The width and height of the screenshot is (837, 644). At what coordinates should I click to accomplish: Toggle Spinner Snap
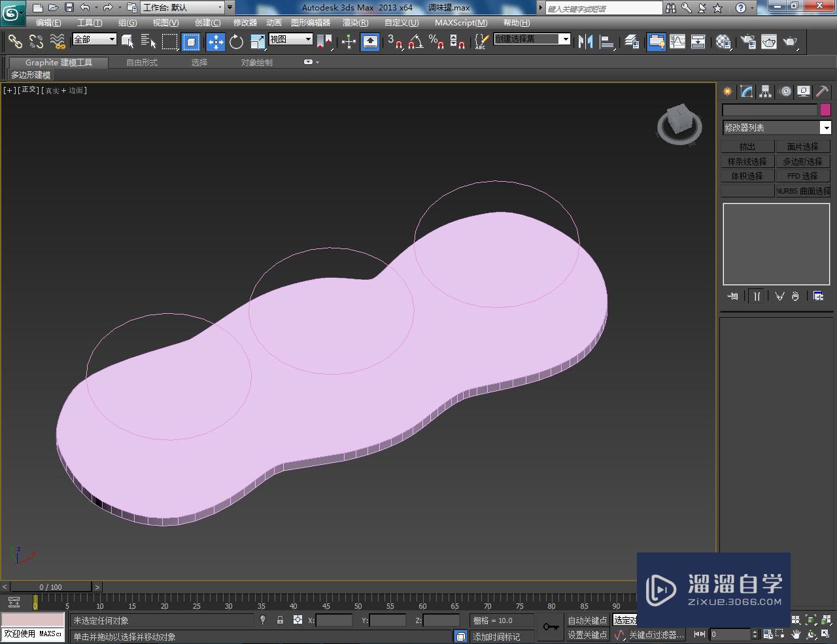coord(458,42)
